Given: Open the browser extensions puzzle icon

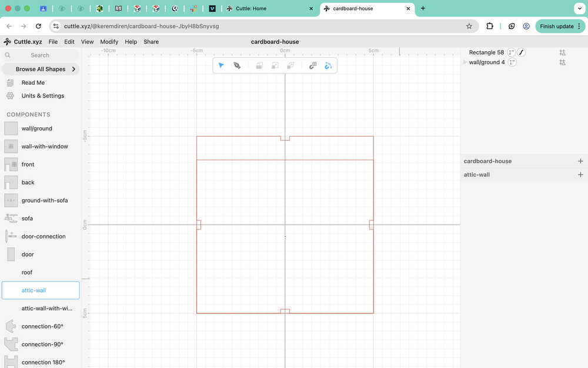Looking at the screenshot, I should point(490,26).
